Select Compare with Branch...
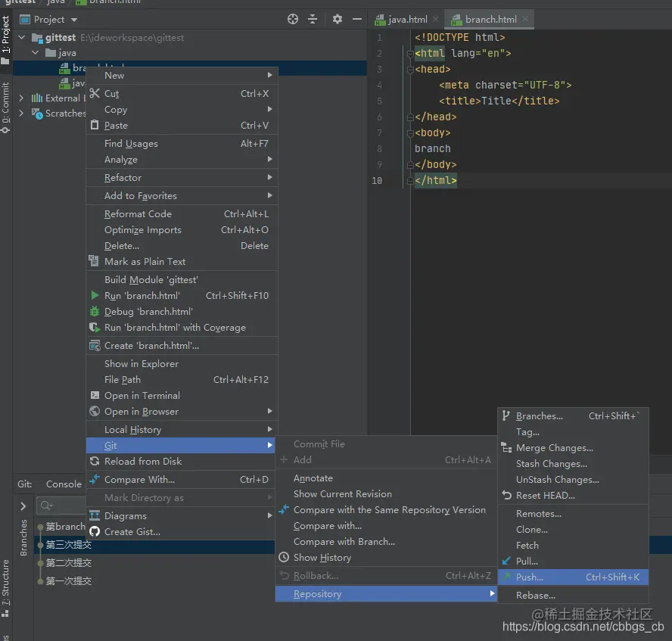The width and height of the screenshot is (672, 641). pyautogui.click(x=386, y=542)
